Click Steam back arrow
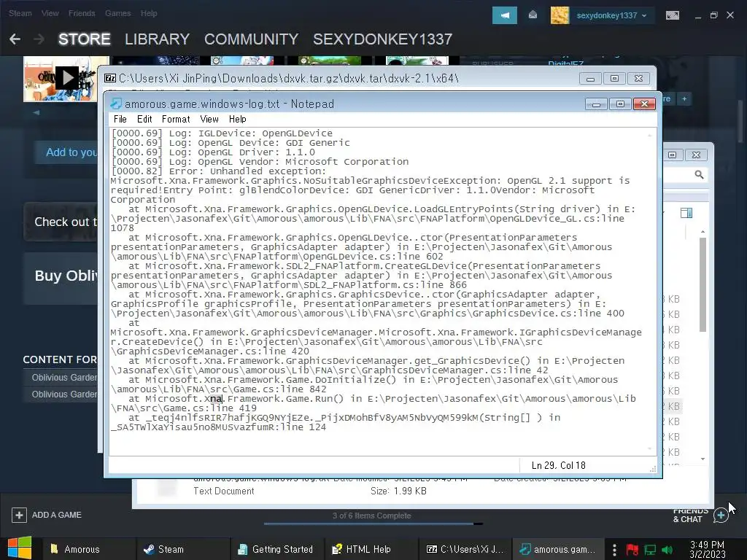The height and width of the screenshot is (560, 747). 15,39
